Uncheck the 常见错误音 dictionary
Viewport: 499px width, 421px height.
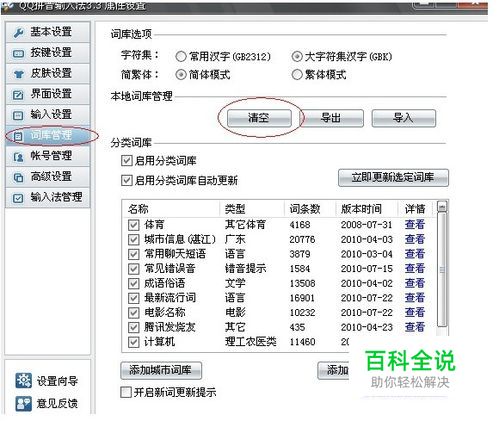click(x=133, y=269)
